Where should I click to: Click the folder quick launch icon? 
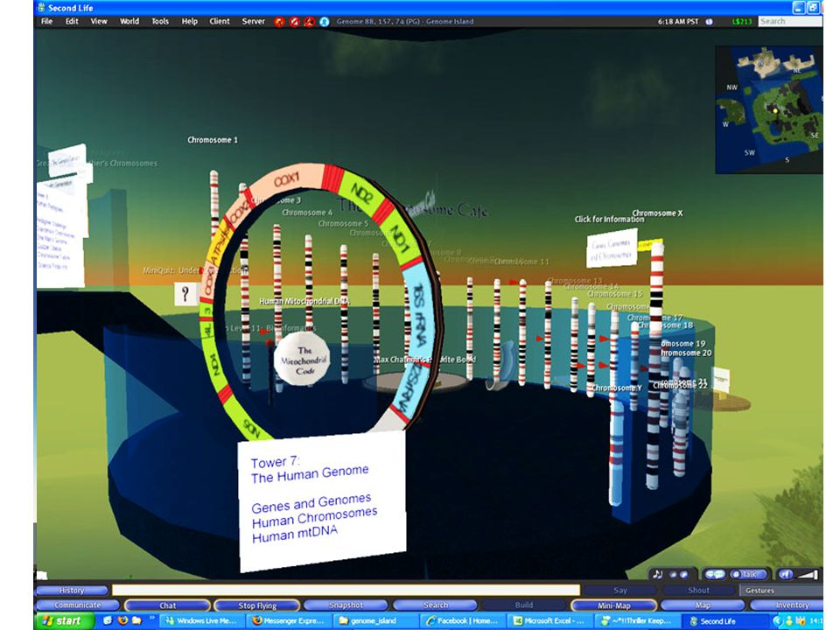tap(136, 620)
